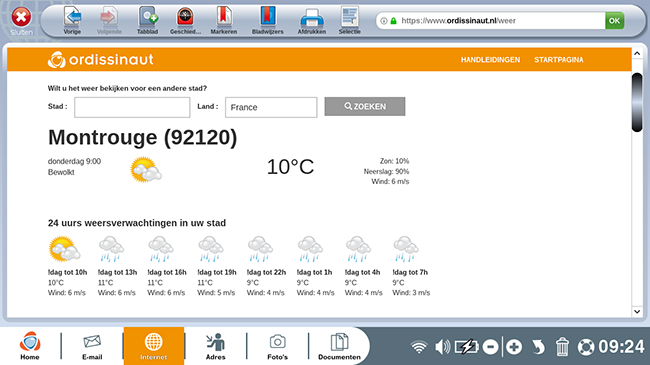Click the plus zoom-in icon
The height and width of the screenshot is (365, 650).
(x=514, y=347)
